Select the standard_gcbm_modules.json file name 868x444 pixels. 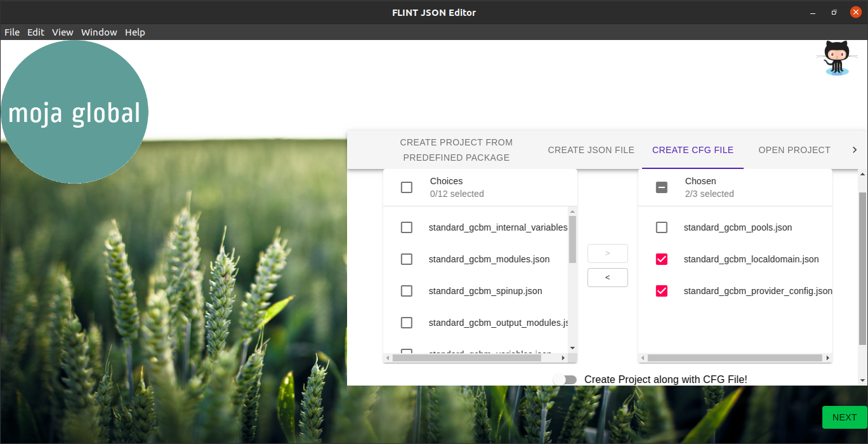pos(489,259)
